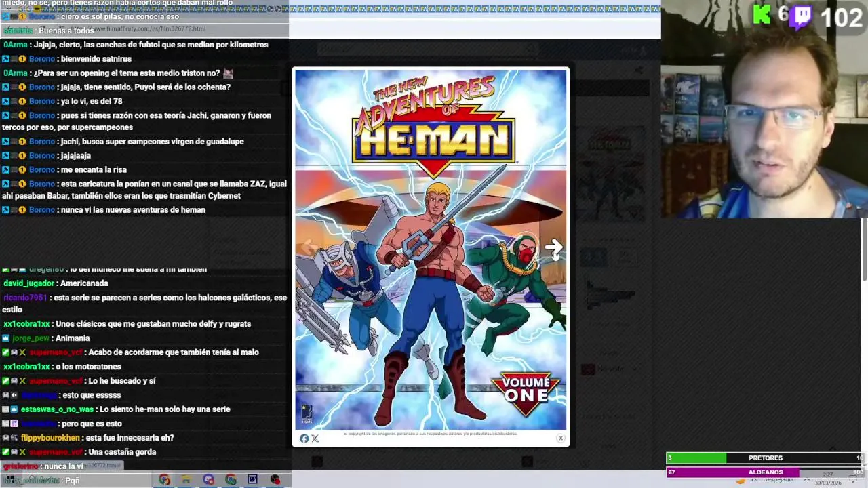The width and height of the screenshot is (868, 488).
Task: Click david_jugador's 'Americanada' message
Action: [x=84, y=283]
